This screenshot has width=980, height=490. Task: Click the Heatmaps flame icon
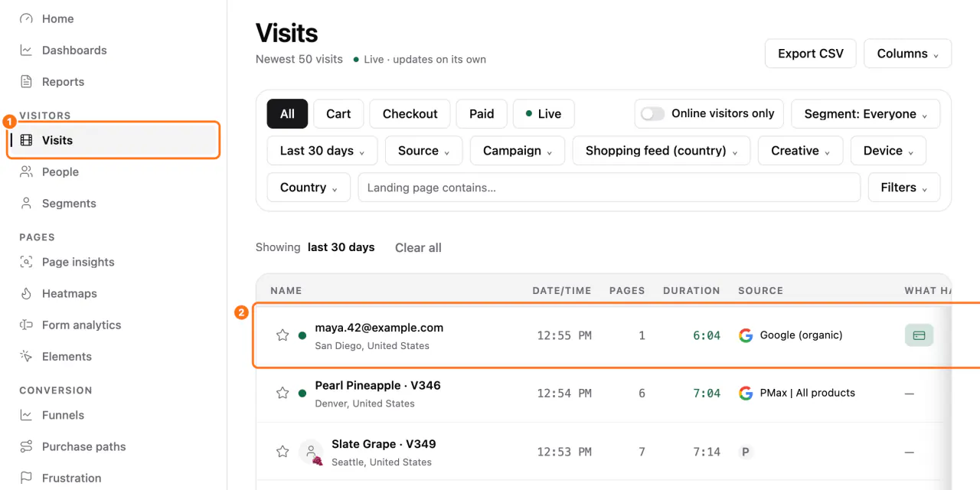26,293
